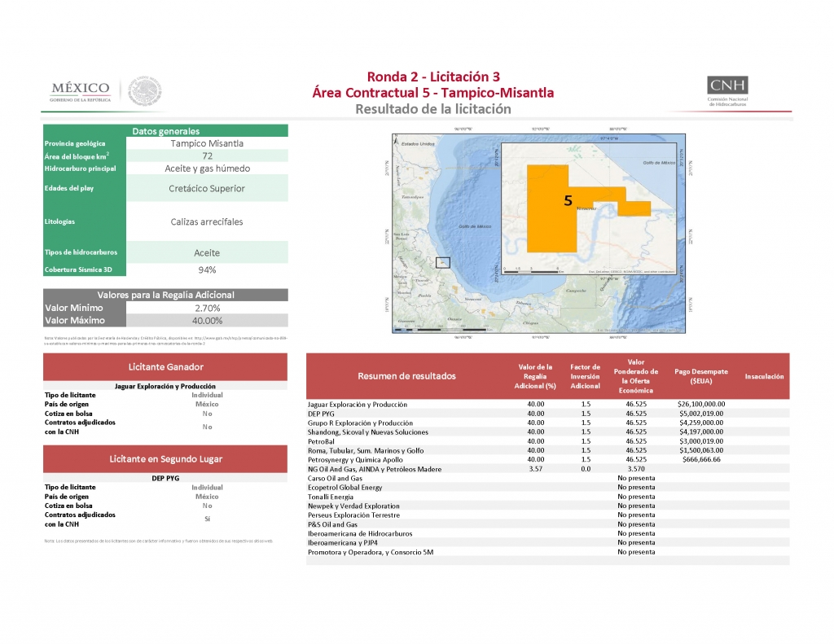
Task: Click 'Ronda 2 - Licitación 3' title
Action: coord(432,77)
